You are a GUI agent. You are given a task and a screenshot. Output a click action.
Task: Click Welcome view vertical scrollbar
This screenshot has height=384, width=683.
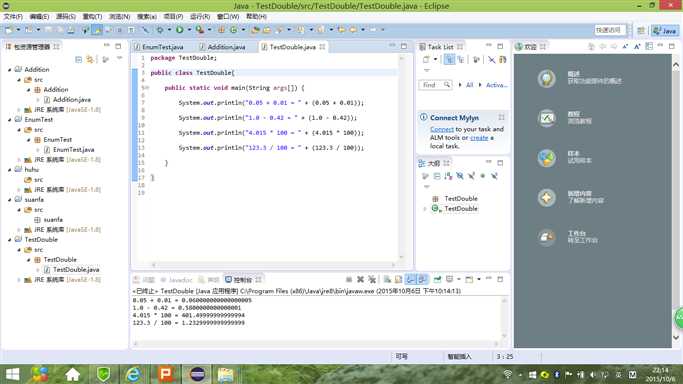[x=676, y=200]
